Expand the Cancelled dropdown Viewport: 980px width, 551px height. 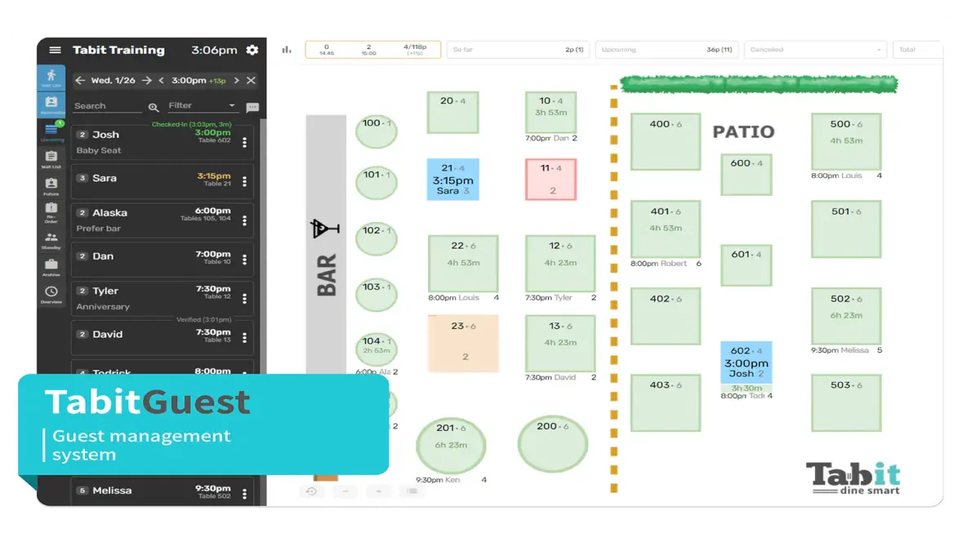click(817, 50)
